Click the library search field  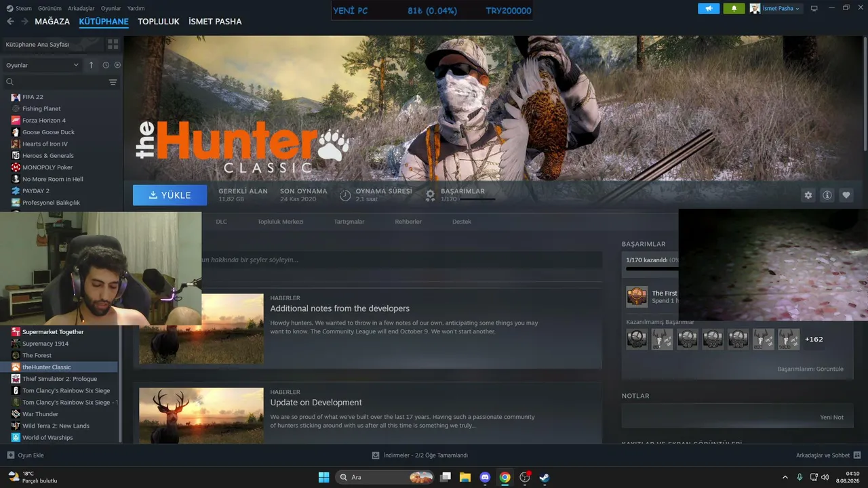56,82
